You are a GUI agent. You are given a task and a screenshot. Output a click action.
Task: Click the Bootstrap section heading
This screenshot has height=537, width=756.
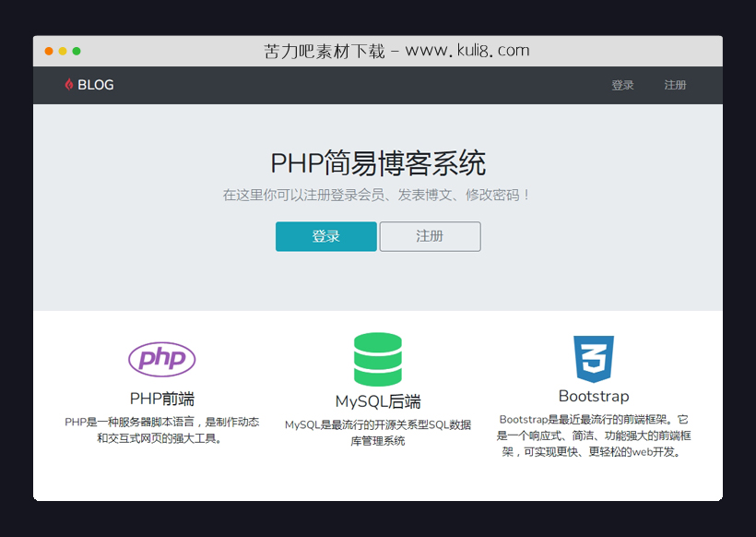[594, 395]
